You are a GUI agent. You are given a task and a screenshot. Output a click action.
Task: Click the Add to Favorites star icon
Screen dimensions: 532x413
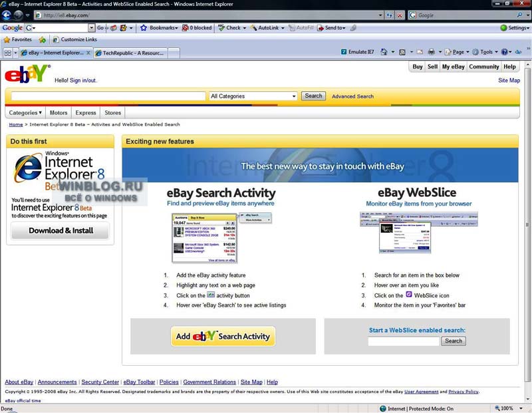(x=42, y=40)
